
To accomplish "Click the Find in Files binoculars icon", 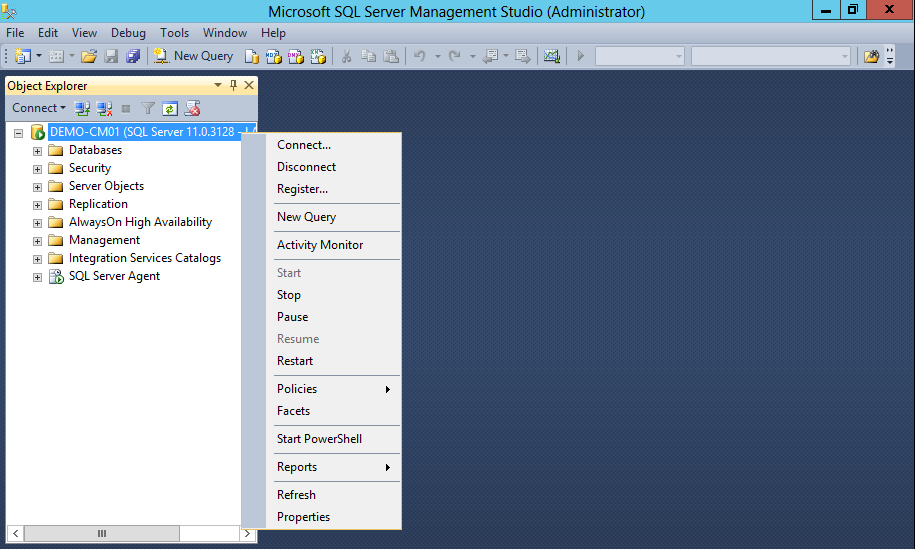I will coord(871,56).
